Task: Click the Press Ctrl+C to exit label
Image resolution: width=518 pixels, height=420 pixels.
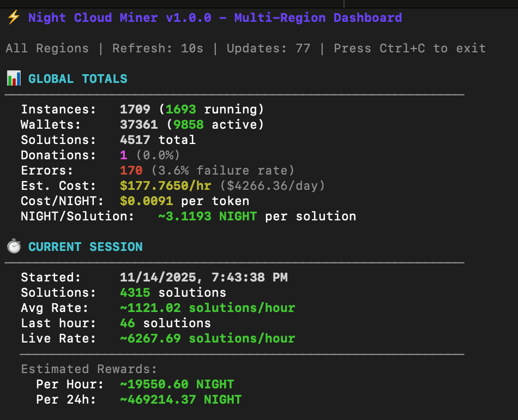Action: 408,48
